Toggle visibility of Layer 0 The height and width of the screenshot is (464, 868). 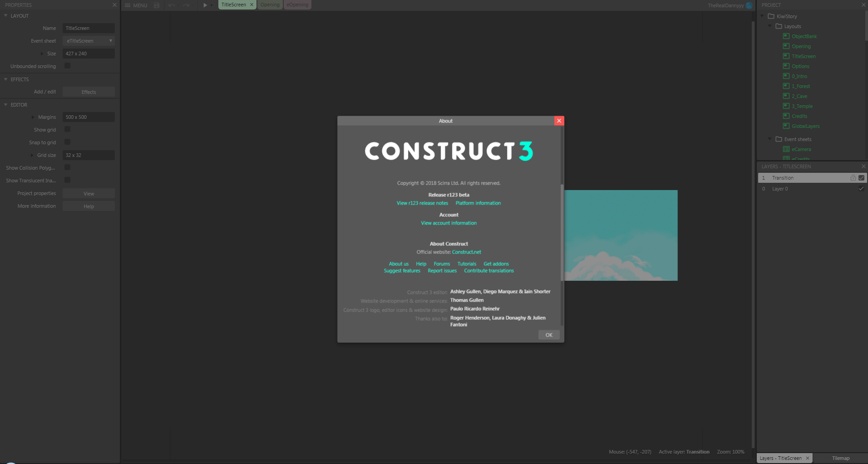pos(861,189)
